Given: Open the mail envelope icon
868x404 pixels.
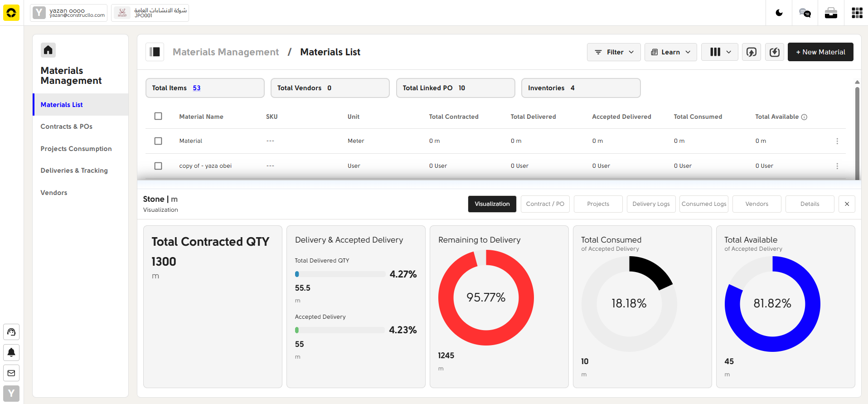Looking at the screenshot, I should pyautogui.click(x=11, y=373).
